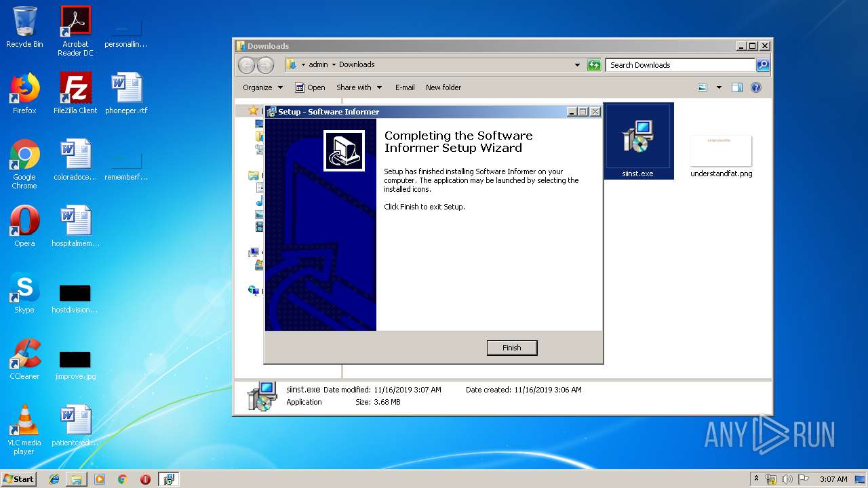The image size is (868, 488).
Task: Launch Skype from desktop shortcut
Action: (24, 293)
